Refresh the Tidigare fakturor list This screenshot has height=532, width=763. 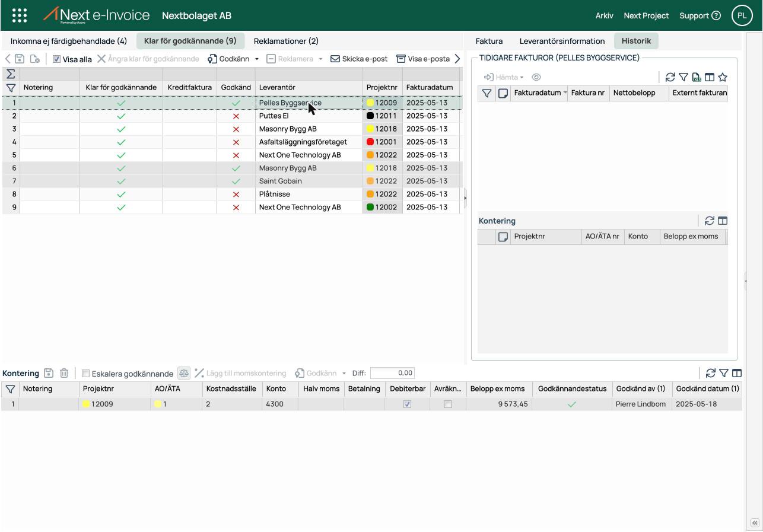(x=670, y=77)
